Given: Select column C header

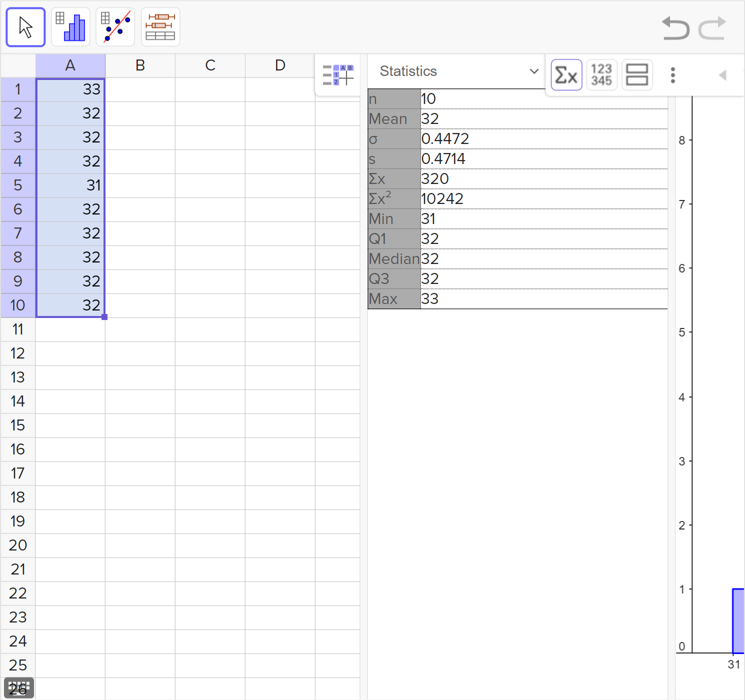Looking at the screenshot, I should (x=210, y=65).
